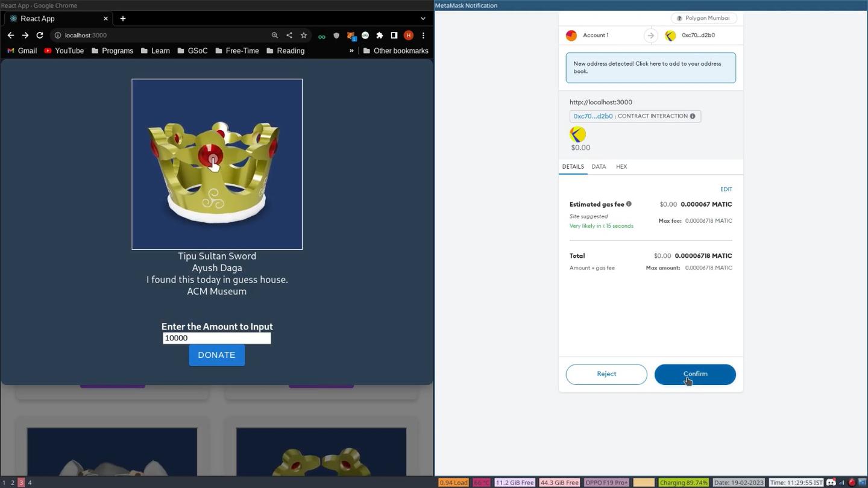Click the network signal tray icon
Screen dimensions: 868x488
click(x=841, y=483)
